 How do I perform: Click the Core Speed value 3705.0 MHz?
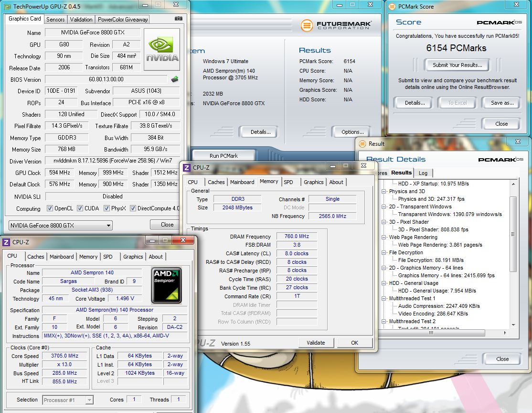coord(64,356)
